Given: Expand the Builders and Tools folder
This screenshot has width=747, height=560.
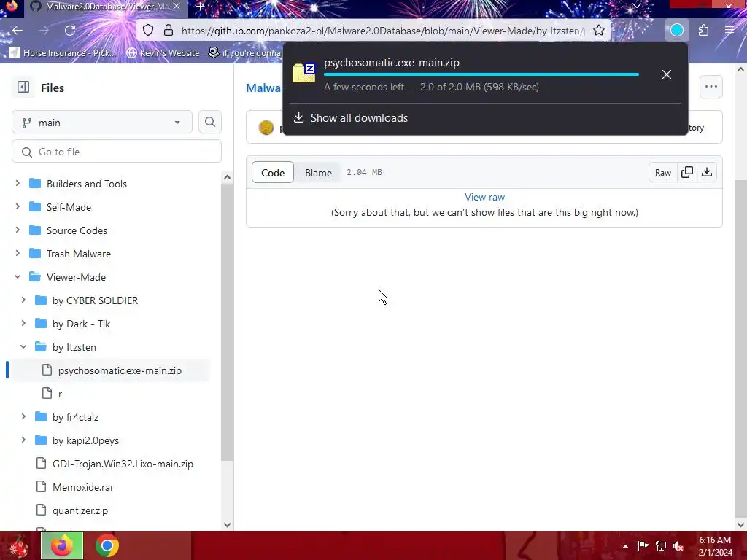Looking at the screenshot, I should (18, 183).
